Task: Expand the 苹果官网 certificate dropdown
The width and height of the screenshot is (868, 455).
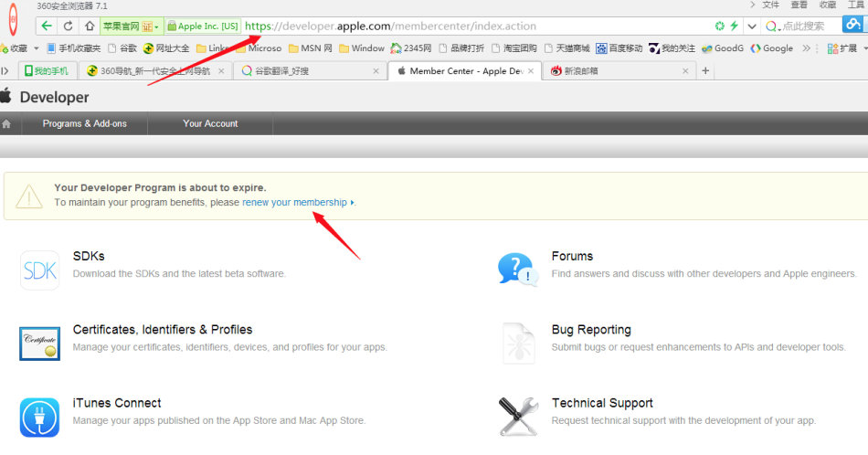Action: [x=156, y=26]
